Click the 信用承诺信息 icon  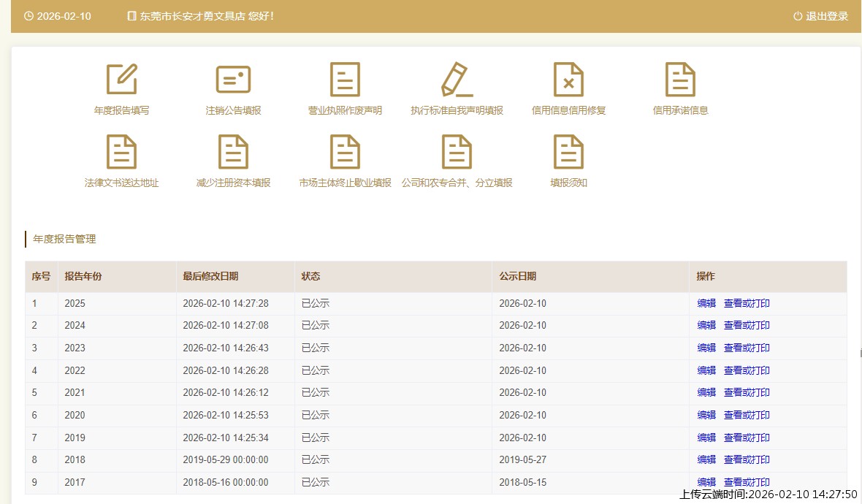click(680, 80)
